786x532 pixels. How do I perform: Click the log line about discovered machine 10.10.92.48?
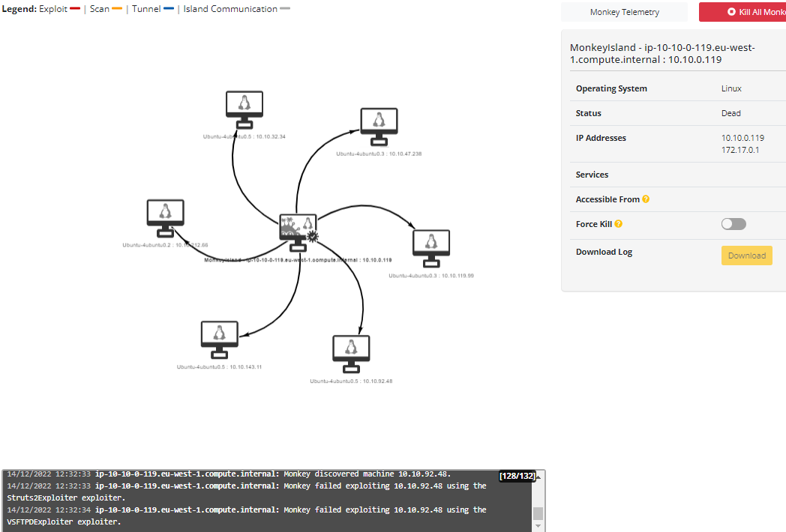(x=229, y=474)
